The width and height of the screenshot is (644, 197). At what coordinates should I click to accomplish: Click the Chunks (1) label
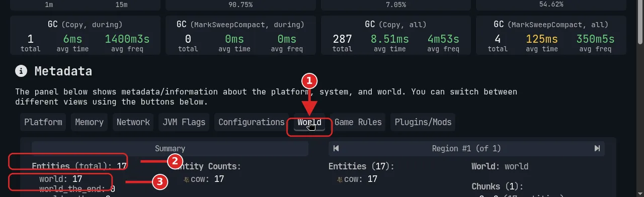497,186
